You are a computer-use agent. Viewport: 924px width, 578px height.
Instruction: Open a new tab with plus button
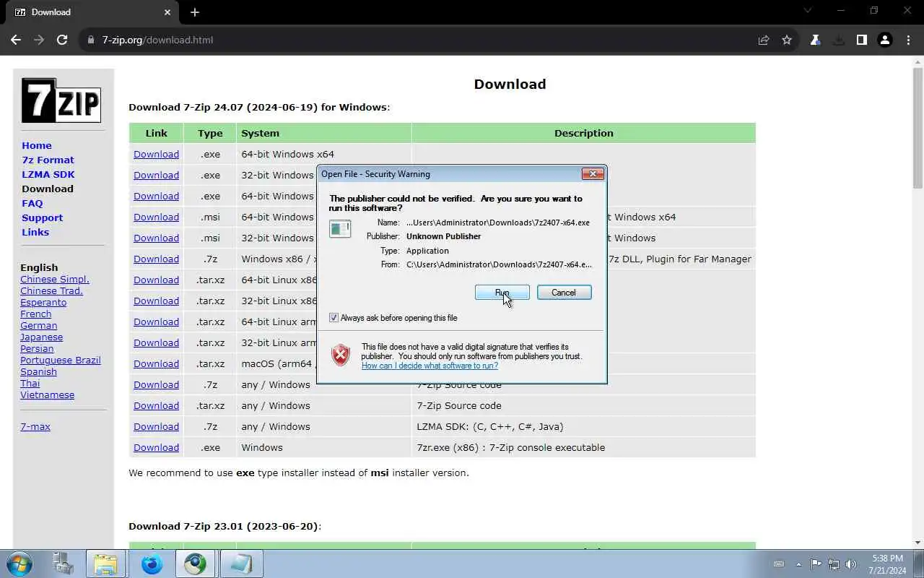(194, 12)
